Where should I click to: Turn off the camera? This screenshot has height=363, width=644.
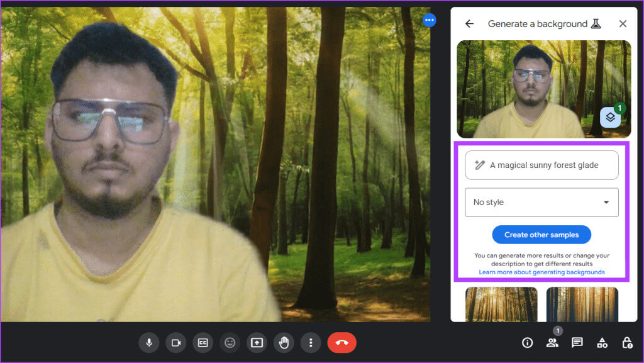[x=176, y=342]
